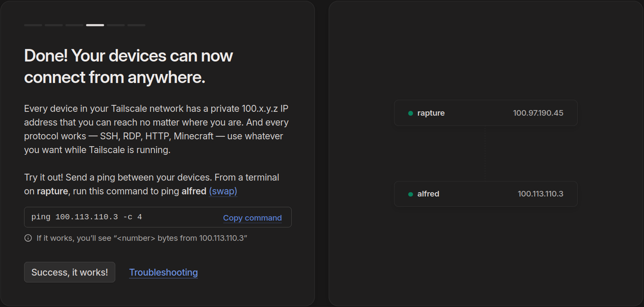Go to the second progress step segment

point(54,25)
